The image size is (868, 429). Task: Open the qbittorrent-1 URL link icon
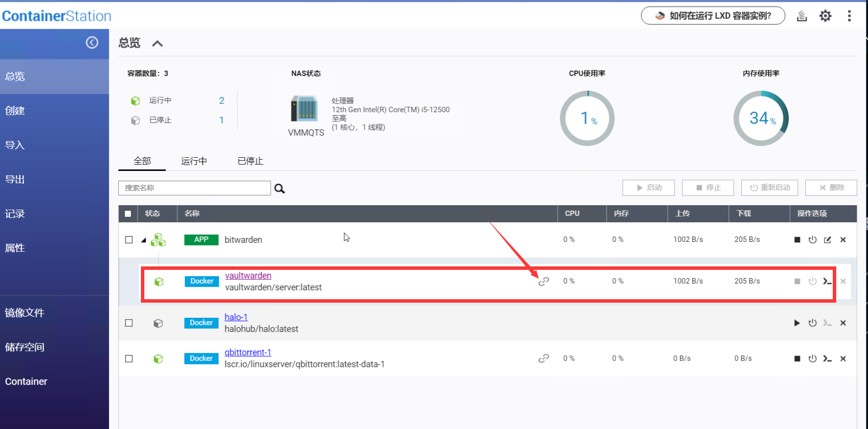pos(544,358)
